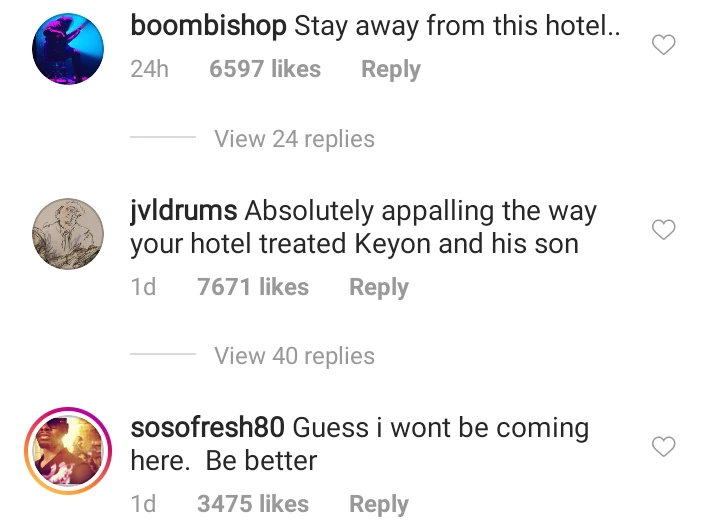Reply to jvldrums' comment
Viewport: 720px width, 530px height.
click(x=379, y=288)
